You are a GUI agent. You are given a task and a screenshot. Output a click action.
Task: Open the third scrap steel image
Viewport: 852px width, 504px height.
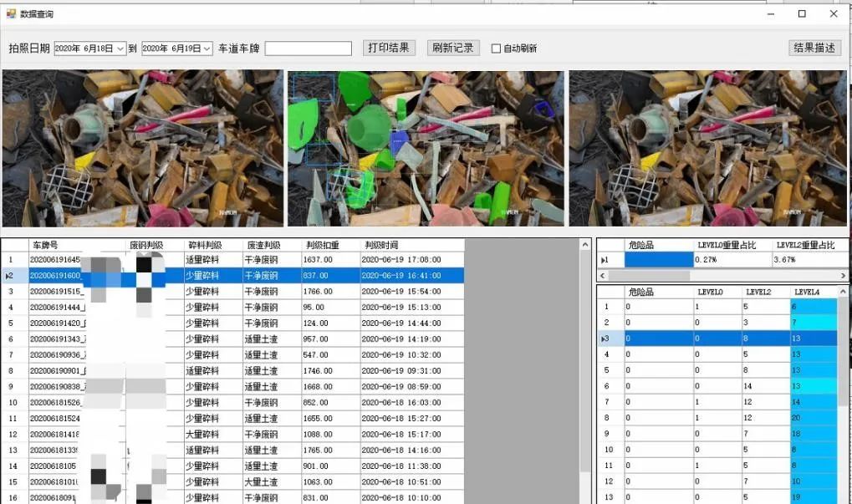(x=707, y=148)
